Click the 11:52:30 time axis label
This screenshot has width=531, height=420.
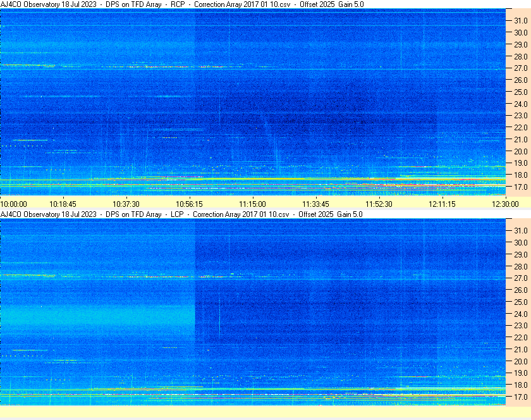coord(379,204)
